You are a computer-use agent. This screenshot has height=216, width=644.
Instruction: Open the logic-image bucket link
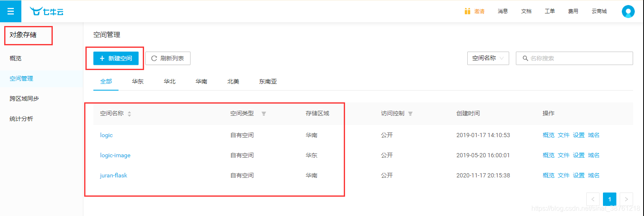click(x=115, y=155)
